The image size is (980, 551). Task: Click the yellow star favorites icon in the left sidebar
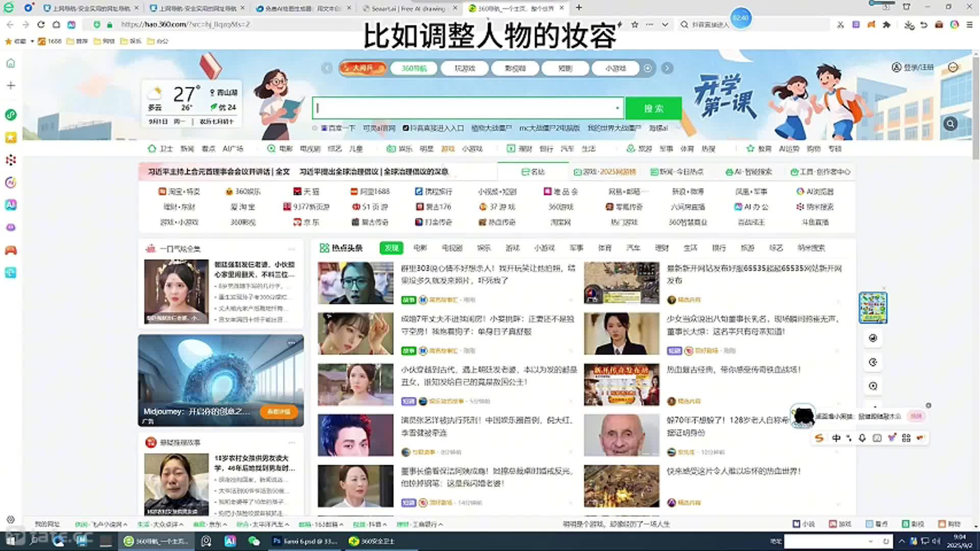pyautogui.click(x=10, y=137)
